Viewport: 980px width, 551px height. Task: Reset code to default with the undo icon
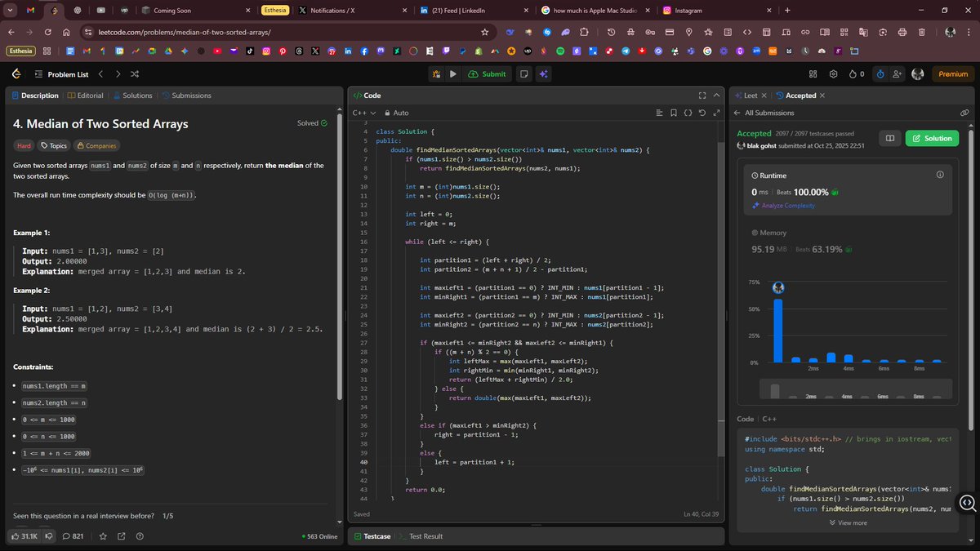702,113
